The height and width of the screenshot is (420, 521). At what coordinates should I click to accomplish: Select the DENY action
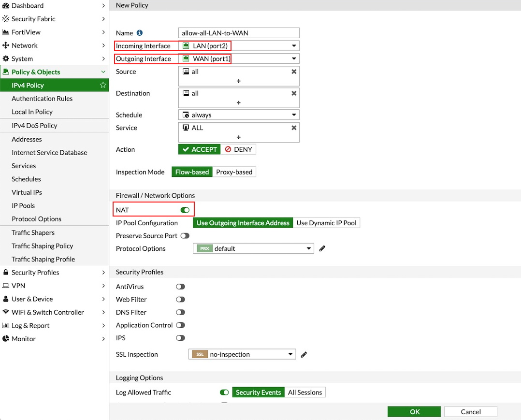[238, 149]
